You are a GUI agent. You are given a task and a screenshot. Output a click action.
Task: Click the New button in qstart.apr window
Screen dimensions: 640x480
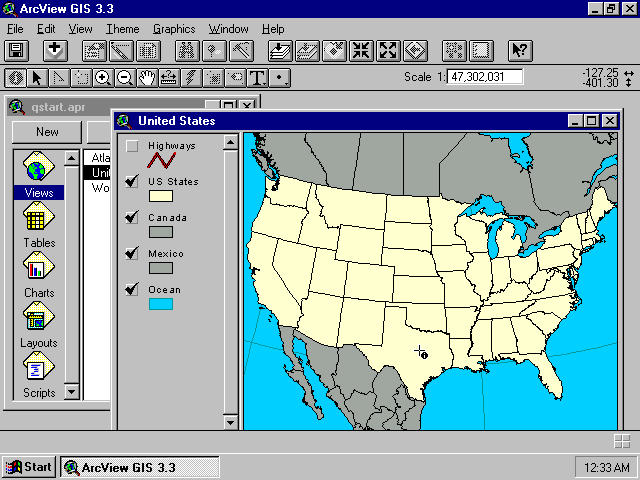coord(47,132)
